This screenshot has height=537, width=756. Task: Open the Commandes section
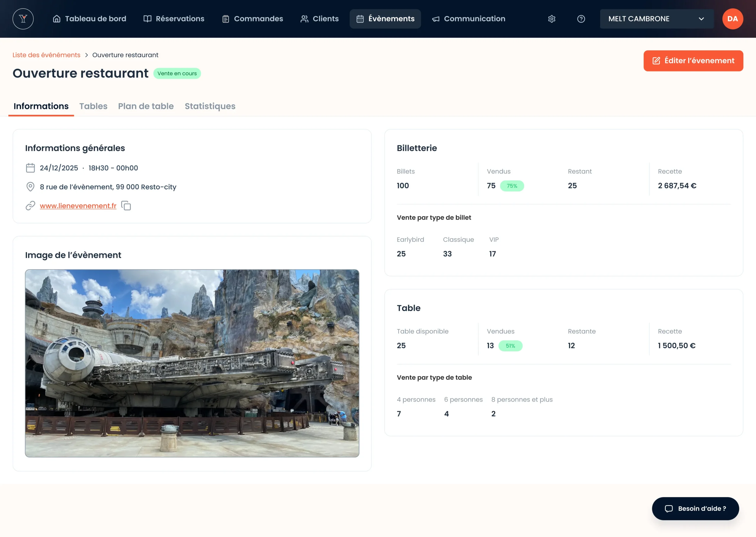[252, 19]
